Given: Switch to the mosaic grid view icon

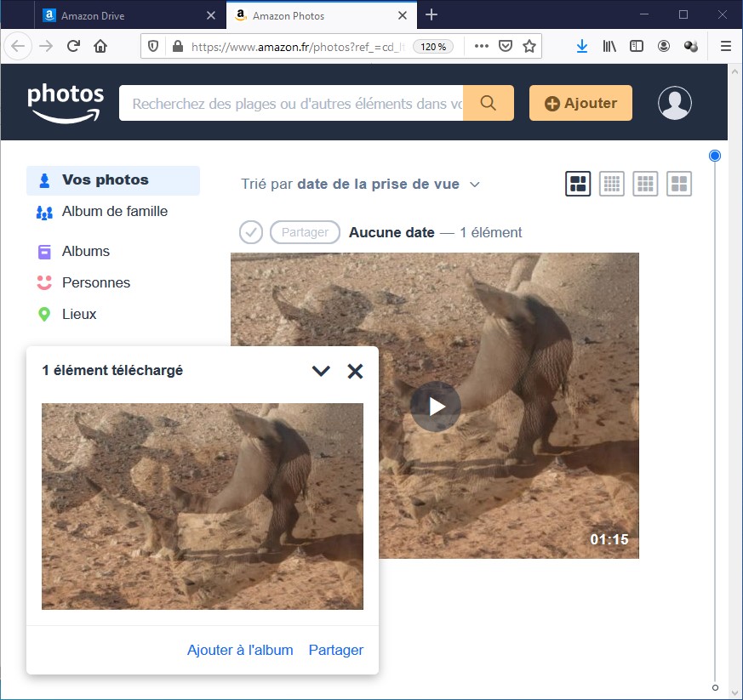Looking at the screenshot, I should tap(579, 184).
